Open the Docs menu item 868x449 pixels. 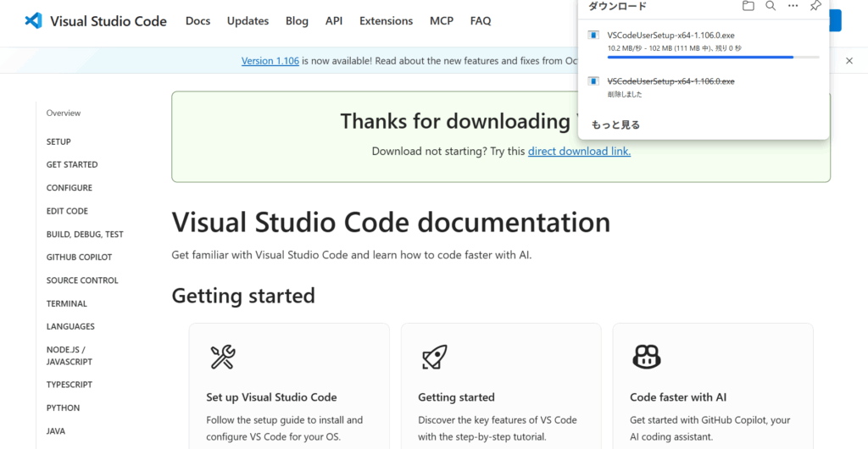(x=198, y=21)
